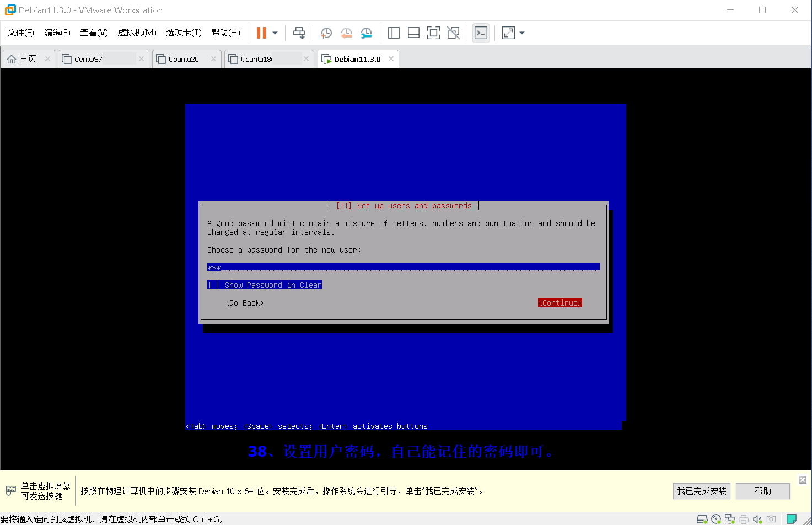812x525 pixels.
Task: Switch to Unity mode icon
Action: click(453, 33)
